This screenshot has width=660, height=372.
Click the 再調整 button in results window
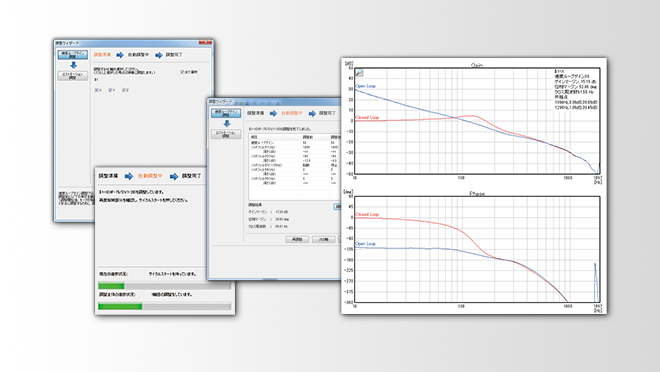[x=297, y=239]
